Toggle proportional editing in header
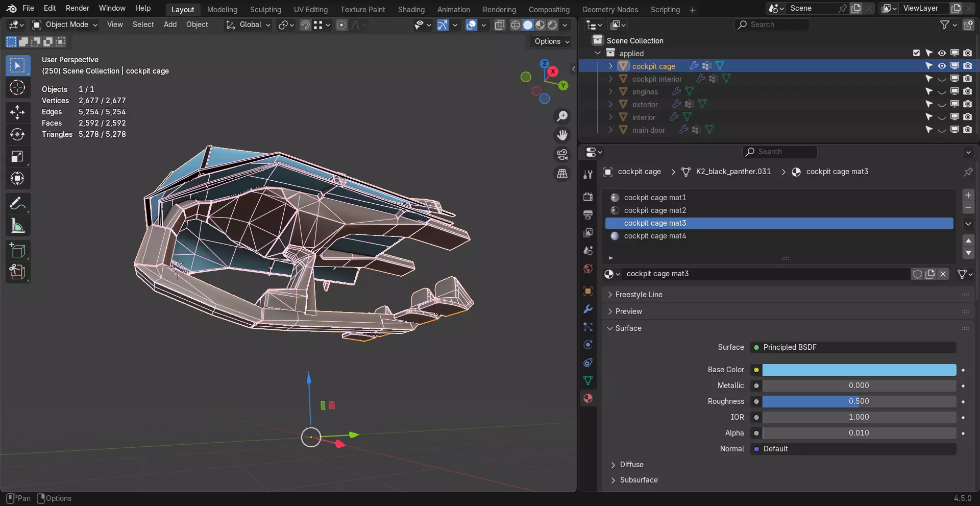 341,25
